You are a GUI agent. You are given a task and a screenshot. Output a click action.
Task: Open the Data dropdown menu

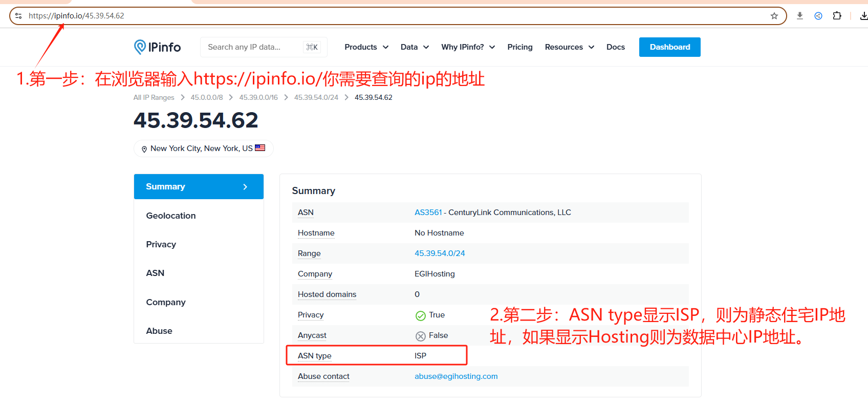[415, 47]
